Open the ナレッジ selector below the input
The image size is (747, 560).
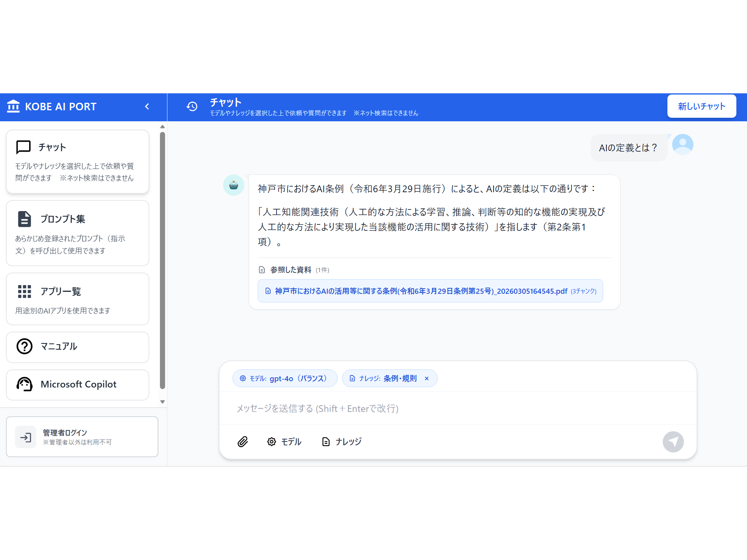click(x=342, y=442)
